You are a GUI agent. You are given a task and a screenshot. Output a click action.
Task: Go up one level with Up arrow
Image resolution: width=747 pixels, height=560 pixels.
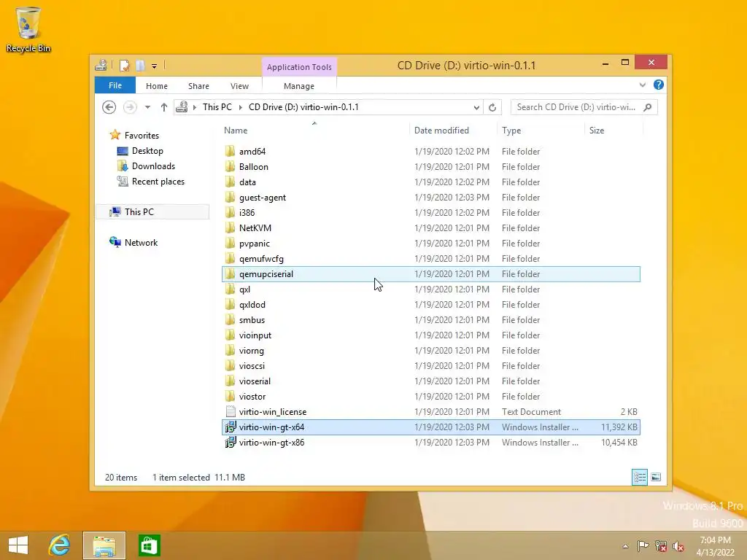pos(164,107)
